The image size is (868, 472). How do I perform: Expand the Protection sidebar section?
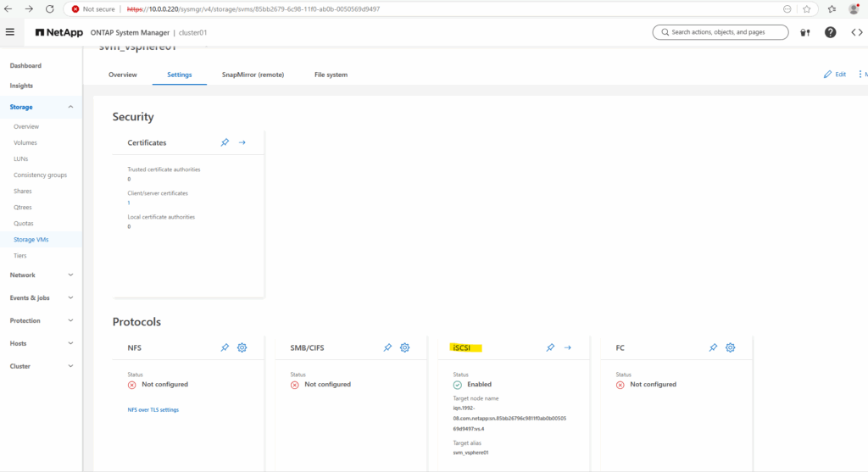[x=70, y=320]
